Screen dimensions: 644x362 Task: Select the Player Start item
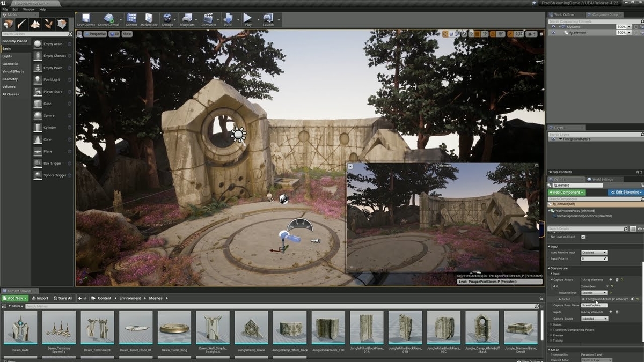click(52, 92)
